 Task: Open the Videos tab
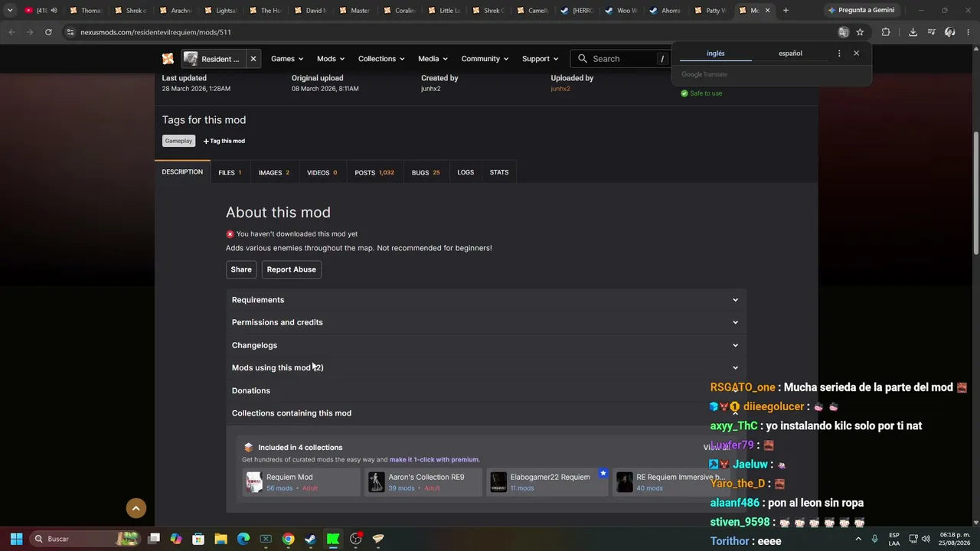click(322, 172)
